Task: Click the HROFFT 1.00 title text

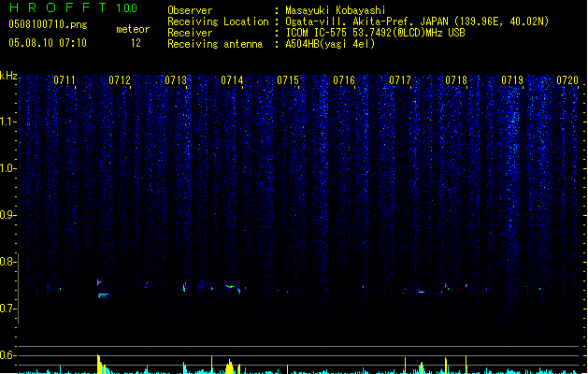Action: (x=73, y=7)
